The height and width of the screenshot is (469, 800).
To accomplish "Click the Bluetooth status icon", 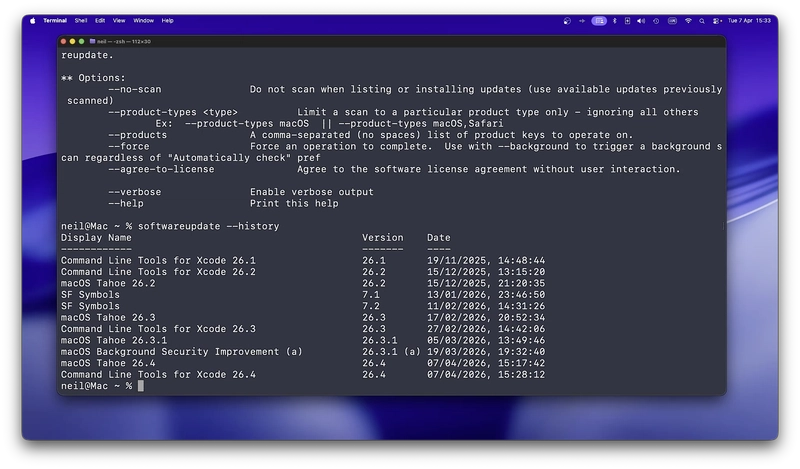I will point(615,21).
